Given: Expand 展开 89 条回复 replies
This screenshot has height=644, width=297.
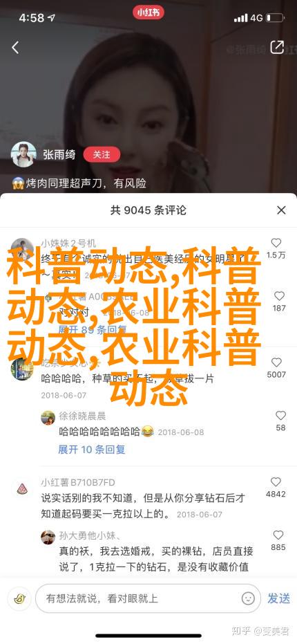Looking at the screenshot, I should tap(91, 330).
